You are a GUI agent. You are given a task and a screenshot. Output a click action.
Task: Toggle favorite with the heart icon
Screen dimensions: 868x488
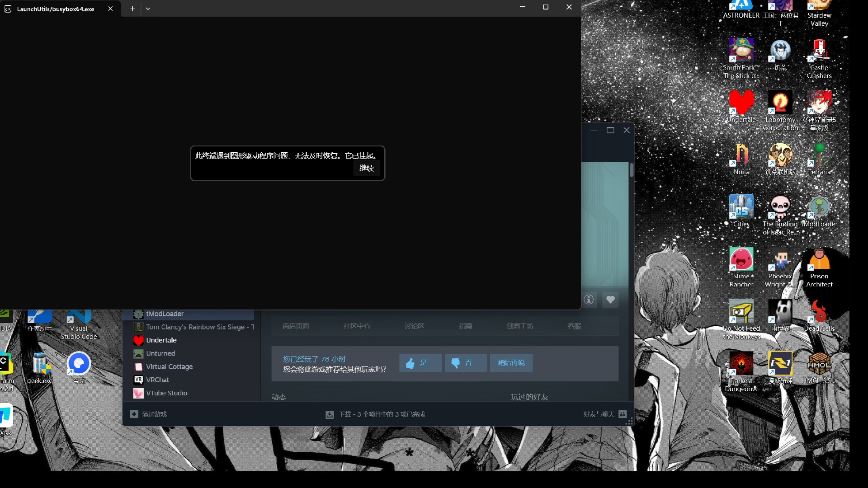[x=610, y=300]
